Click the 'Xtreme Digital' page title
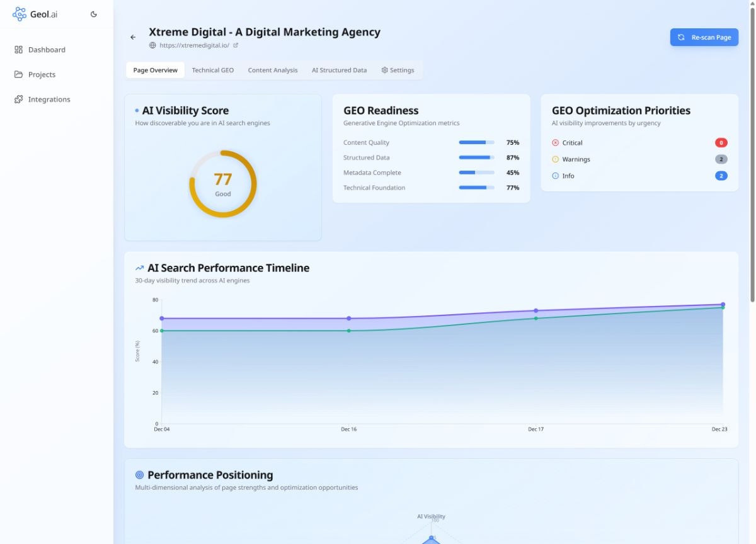The height and width of the screenshot is (544, 756). pyautogui.click(x=265, y=31)
